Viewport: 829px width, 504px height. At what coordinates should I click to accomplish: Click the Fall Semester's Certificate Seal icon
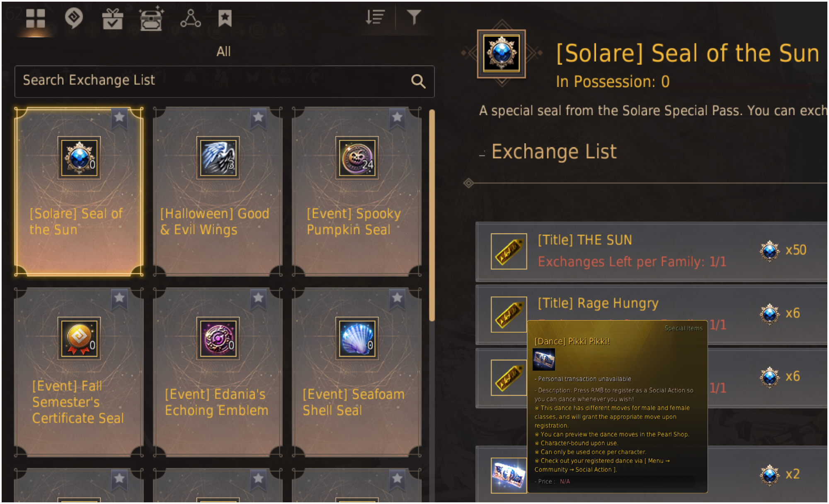click(x=79, y=338)
